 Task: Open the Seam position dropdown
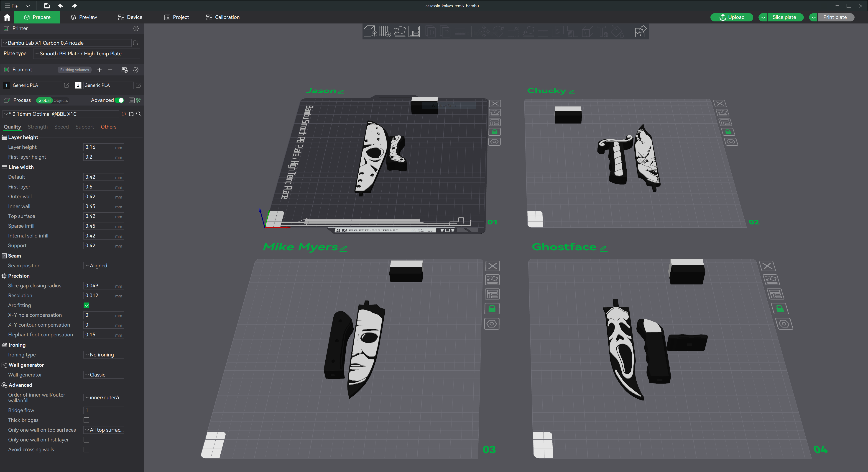point(103,265)
